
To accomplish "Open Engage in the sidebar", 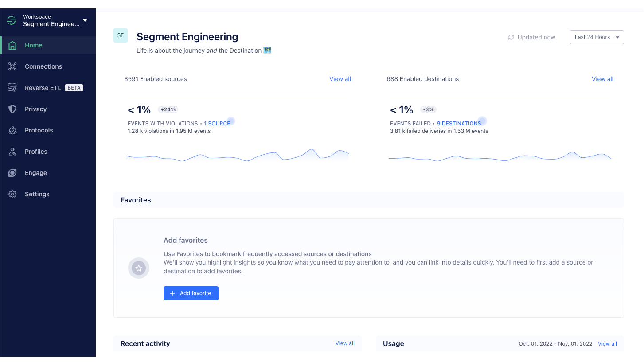I will click(x=48, y=173).
